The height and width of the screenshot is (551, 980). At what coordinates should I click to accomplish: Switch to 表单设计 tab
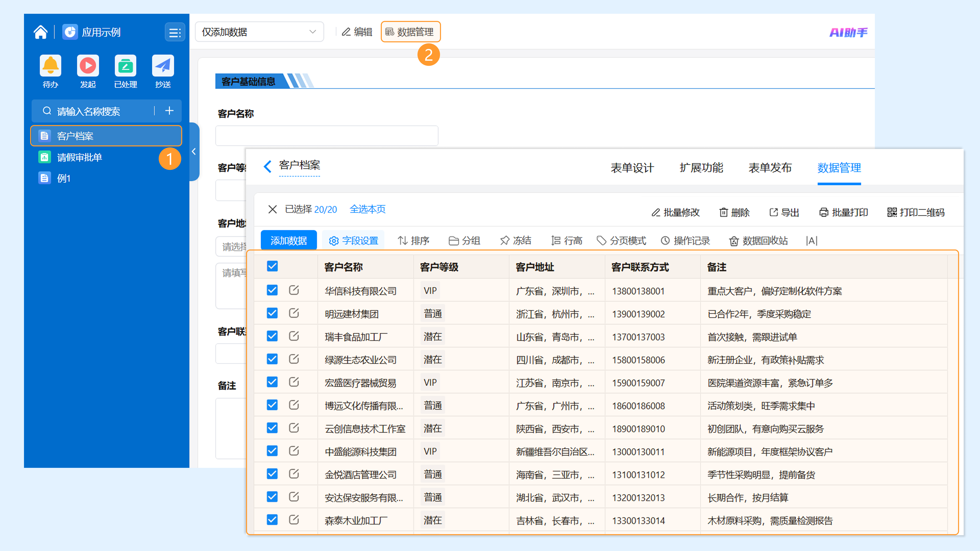coord(632,168)
